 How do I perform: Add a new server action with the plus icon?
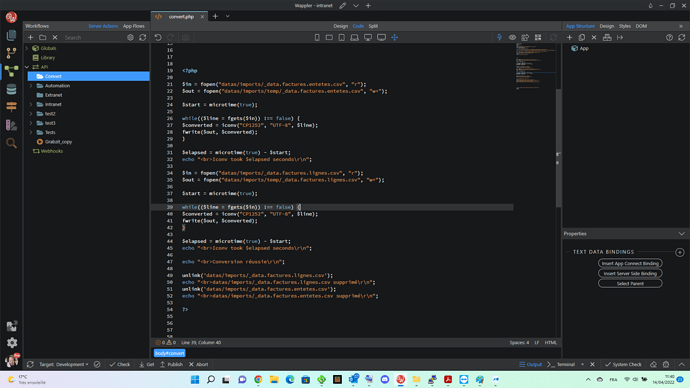(30, 38)
